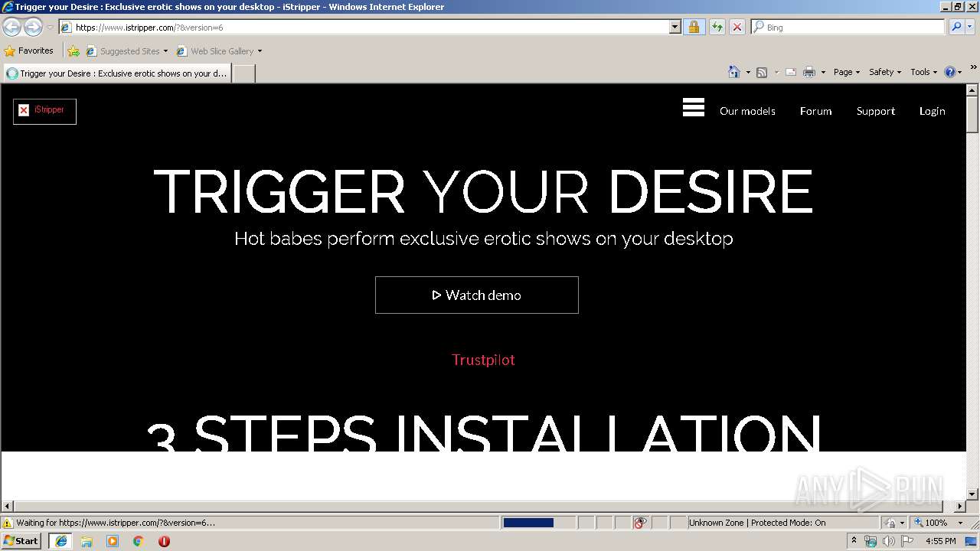980x551 pixels.
Task: Click the address bar URL field
Action: point(364,28)
